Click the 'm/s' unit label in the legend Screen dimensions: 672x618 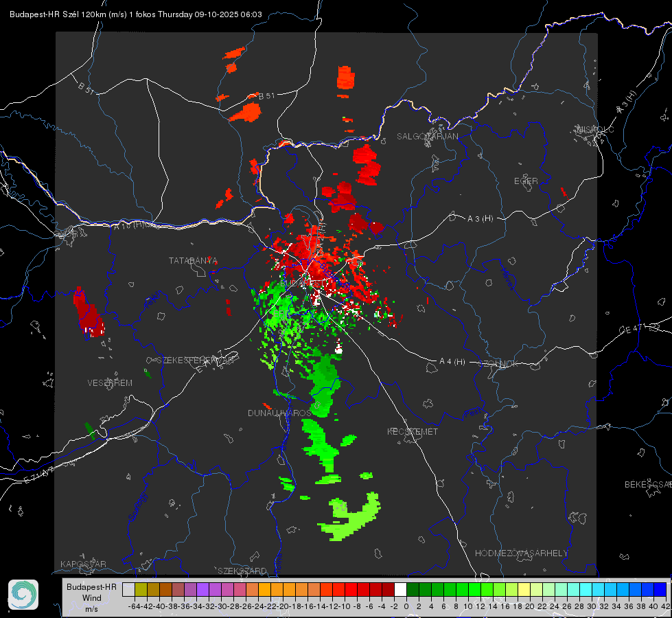[x=92, y=609]
